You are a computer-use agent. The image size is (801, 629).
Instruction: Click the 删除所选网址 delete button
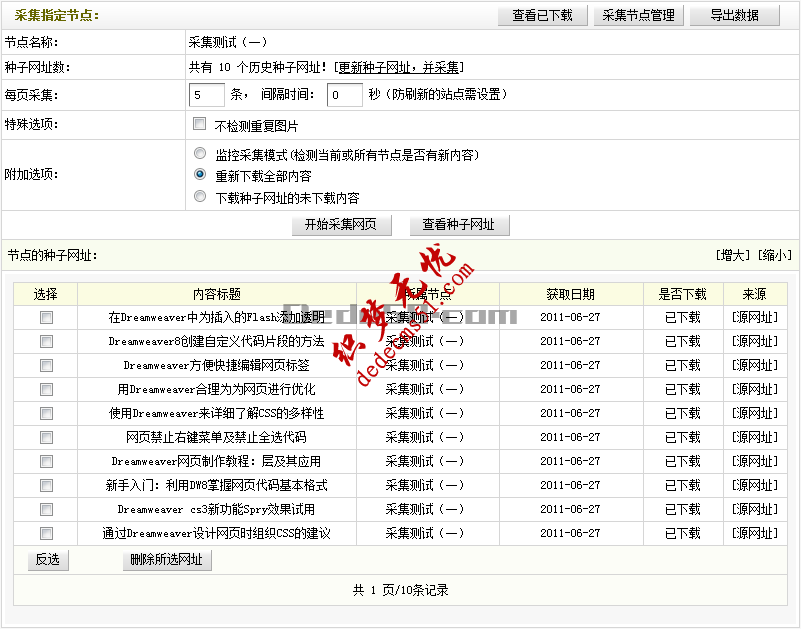[x=166, y=560]
